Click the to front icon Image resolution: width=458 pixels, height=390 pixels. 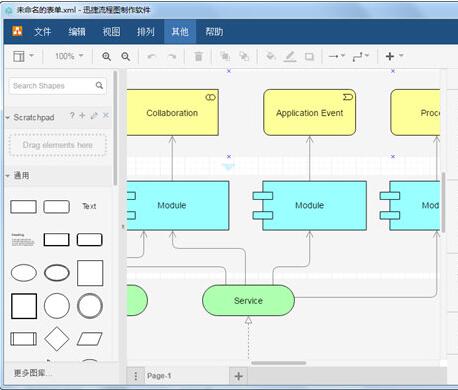coord(225,56)
